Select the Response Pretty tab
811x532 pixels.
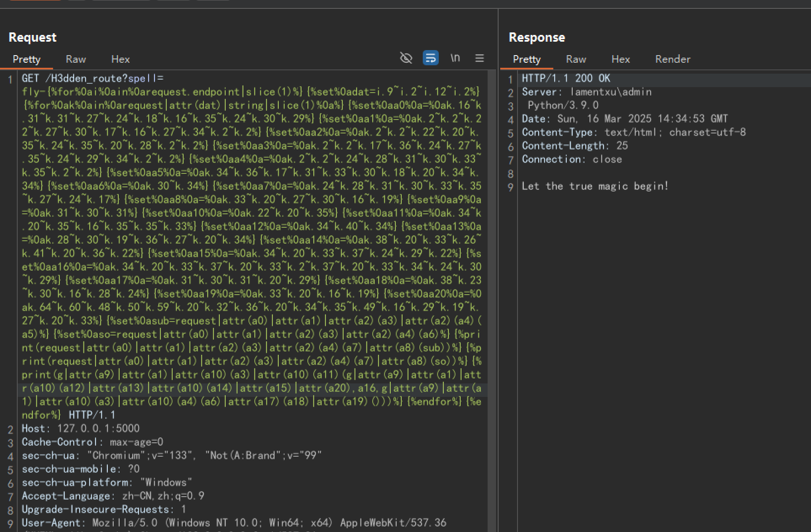coord(526,59)
